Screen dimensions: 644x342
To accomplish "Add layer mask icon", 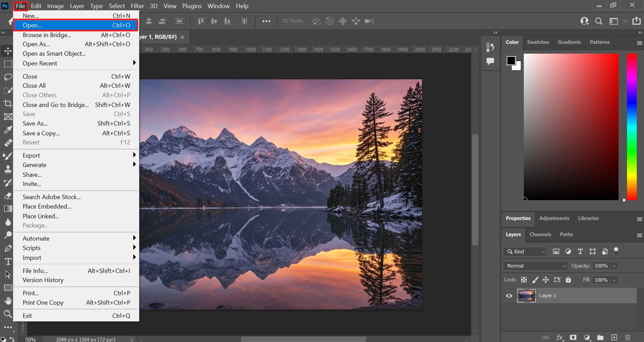I will 573,337.
